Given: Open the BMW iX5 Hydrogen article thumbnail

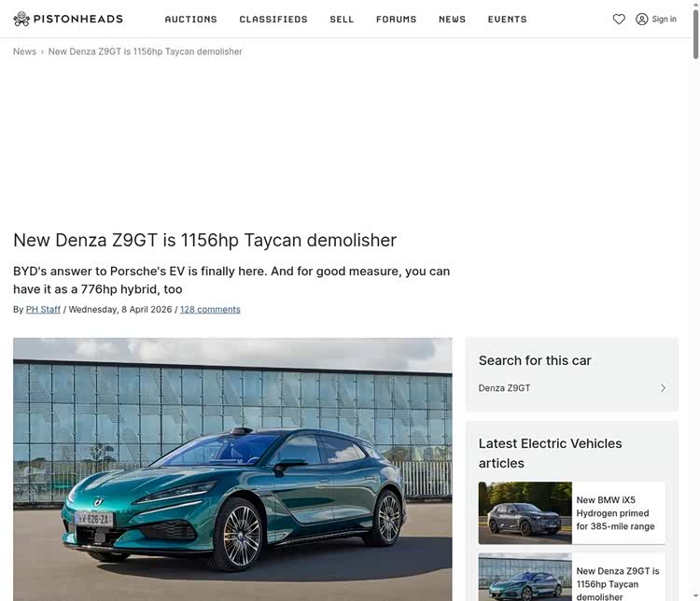Looking at the screenshot, I should click(x=525, y=513).
